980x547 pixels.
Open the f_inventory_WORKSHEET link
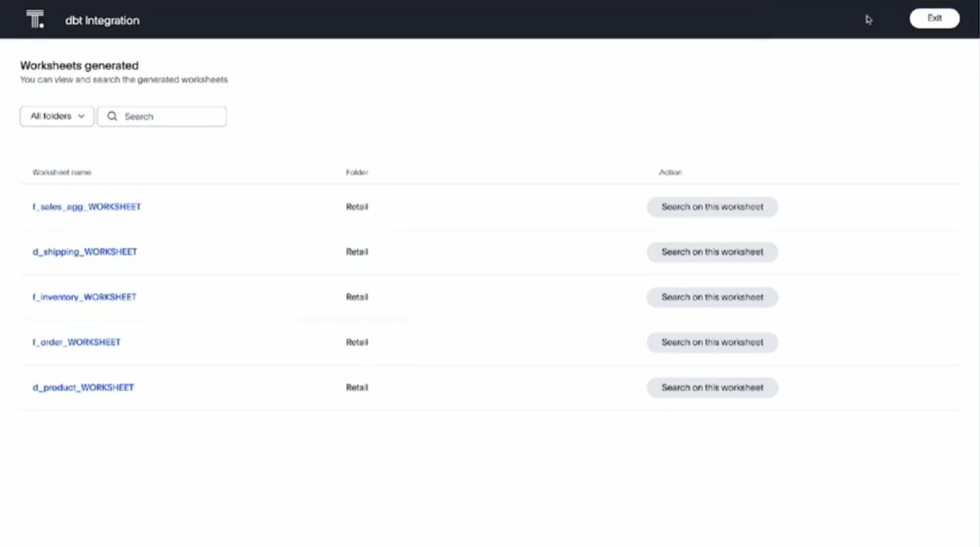(84, 297)
